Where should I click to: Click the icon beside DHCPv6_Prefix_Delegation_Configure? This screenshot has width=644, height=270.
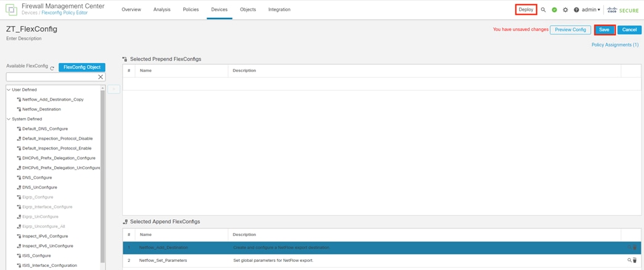[x=19, y=158]
